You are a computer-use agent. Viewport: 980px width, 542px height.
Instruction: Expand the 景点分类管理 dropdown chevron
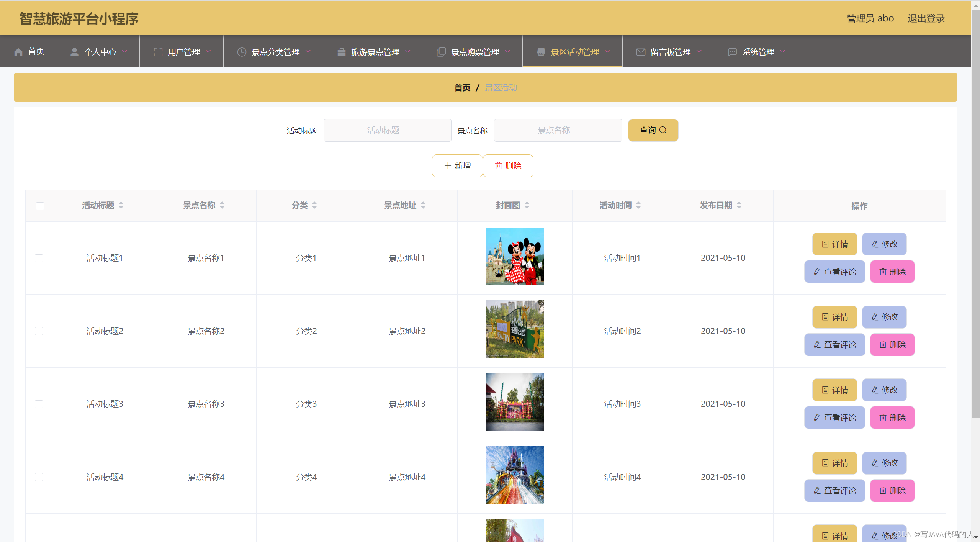[308, 51]
